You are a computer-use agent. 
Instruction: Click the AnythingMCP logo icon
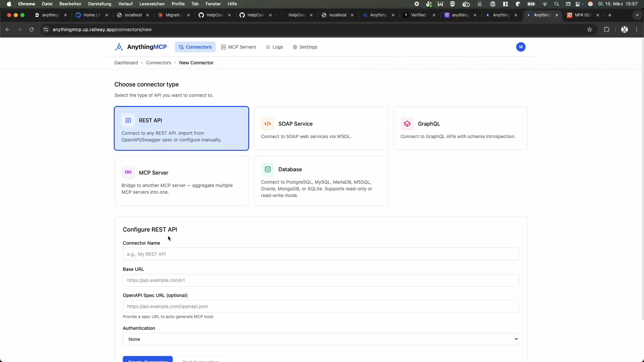click(119, 47)
